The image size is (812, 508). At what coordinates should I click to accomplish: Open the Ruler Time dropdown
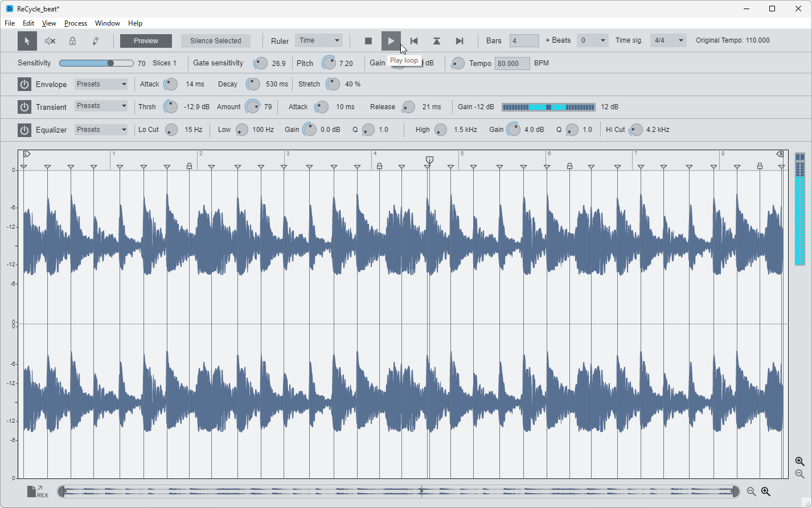(319, 40)
